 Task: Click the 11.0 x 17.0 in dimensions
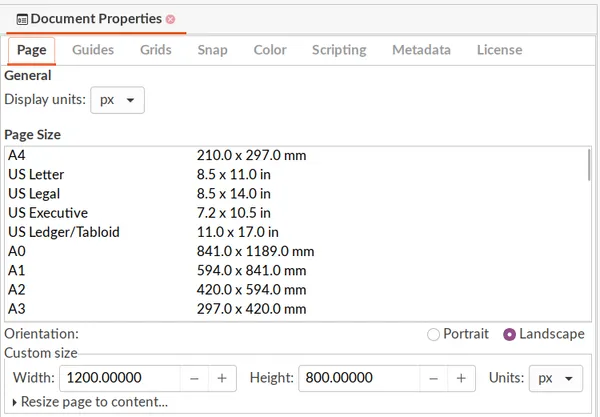pos(237,232)
